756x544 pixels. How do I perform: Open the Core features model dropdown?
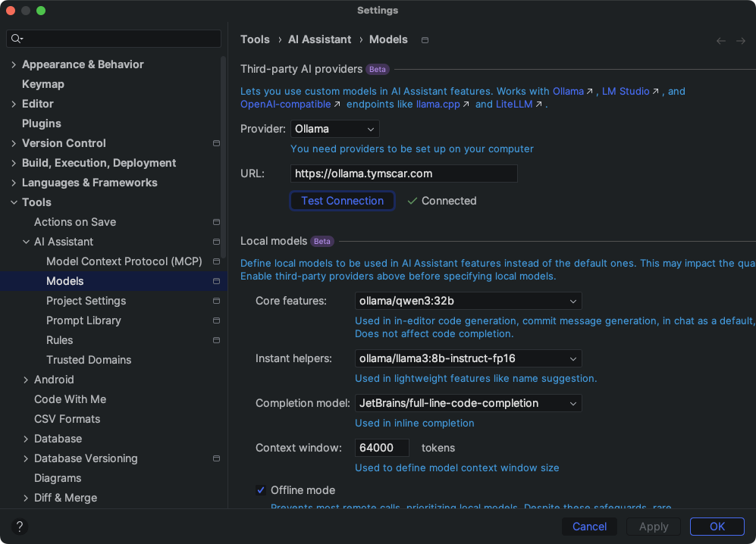point(468,301)
